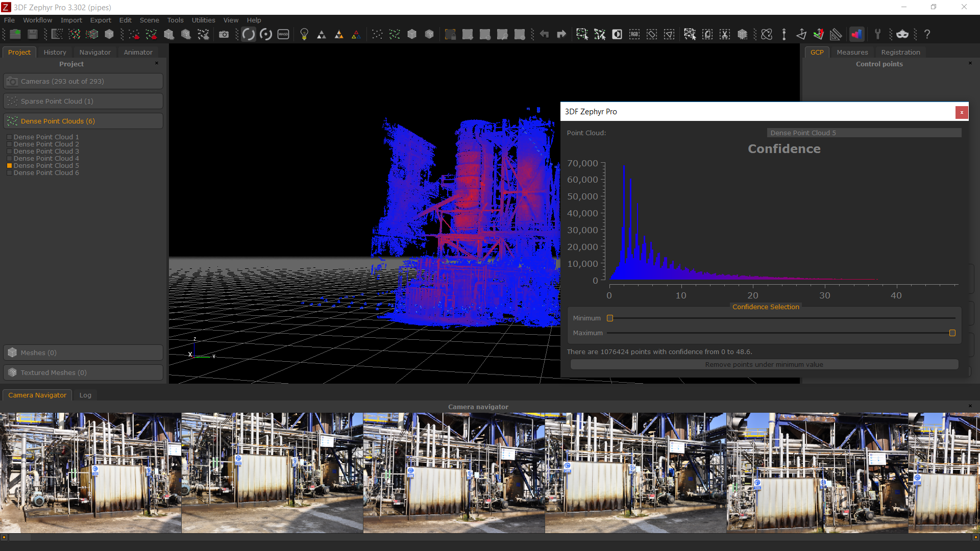This screenshot has width=980, height=551.
Task: Open the wrench options icon
Action: (x=877, y=34)
